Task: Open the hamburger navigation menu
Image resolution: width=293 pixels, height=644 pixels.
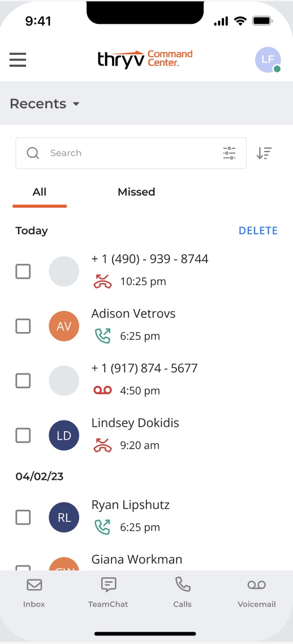Action: (18, 60)
